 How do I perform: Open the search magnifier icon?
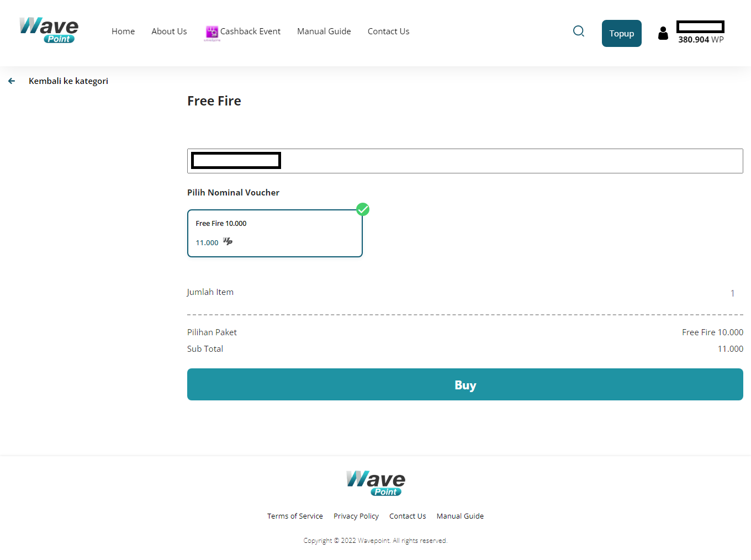[x=578, y=31]
